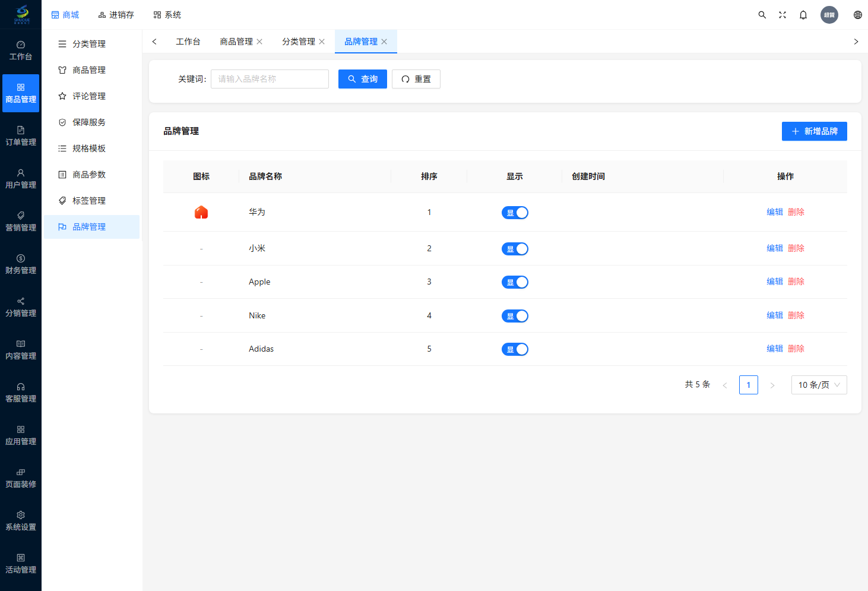Open the language globe icon

point(858,15)
